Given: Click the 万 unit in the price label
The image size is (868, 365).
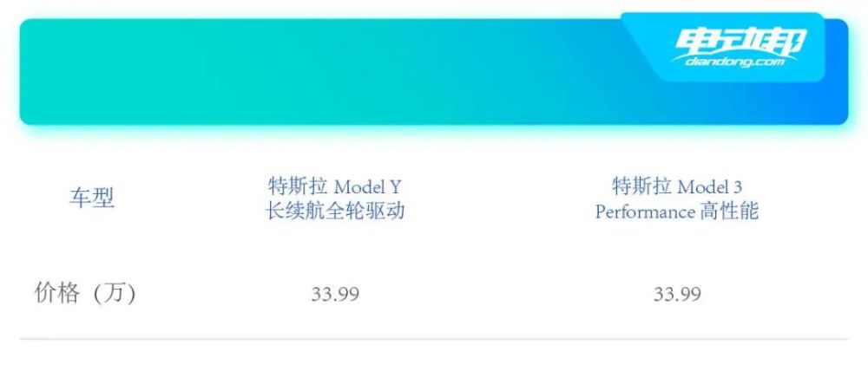Looking at the screenshot, I should point(114,294).
